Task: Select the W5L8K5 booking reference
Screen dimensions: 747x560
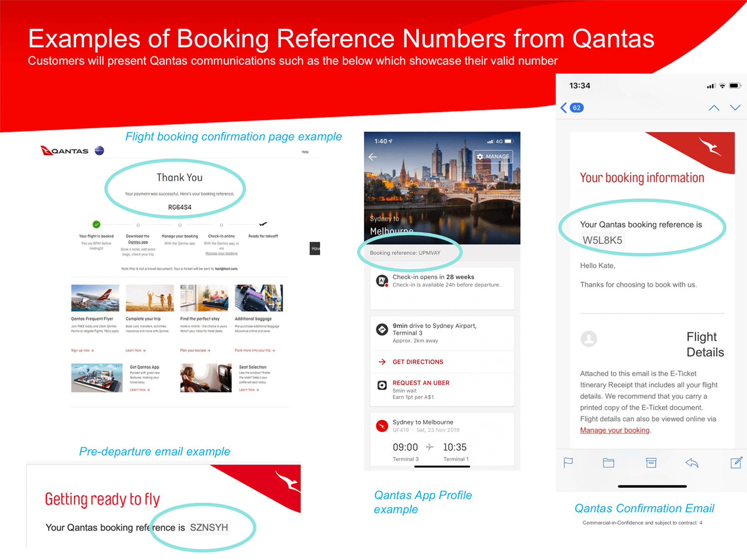Action: pyautogui.click(x=603, y=240)
